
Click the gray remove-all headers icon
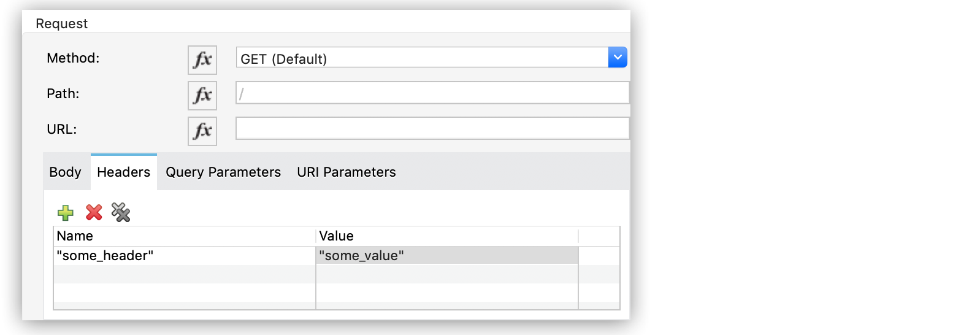click(121, 212)
